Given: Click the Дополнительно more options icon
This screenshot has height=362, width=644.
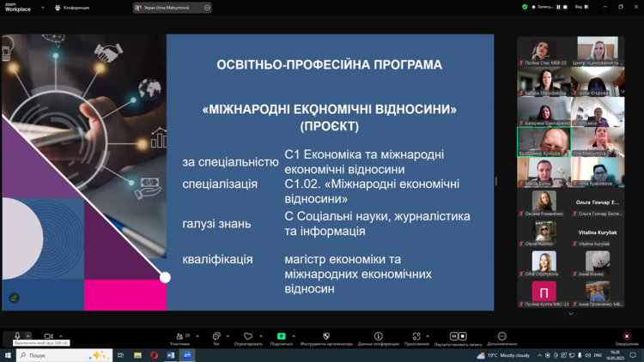Looking at the screenshot, I should [502, 337].
